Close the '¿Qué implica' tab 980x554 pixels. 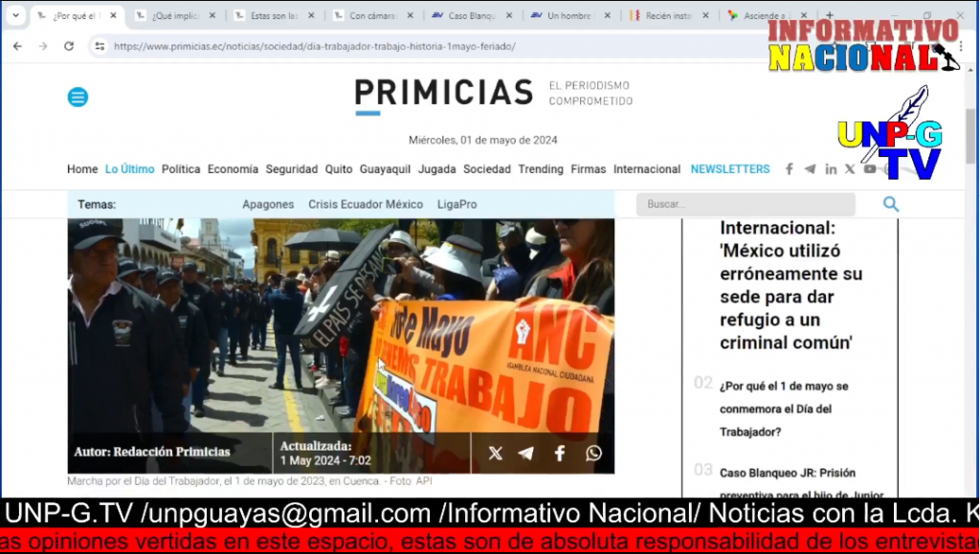(212, 15)
